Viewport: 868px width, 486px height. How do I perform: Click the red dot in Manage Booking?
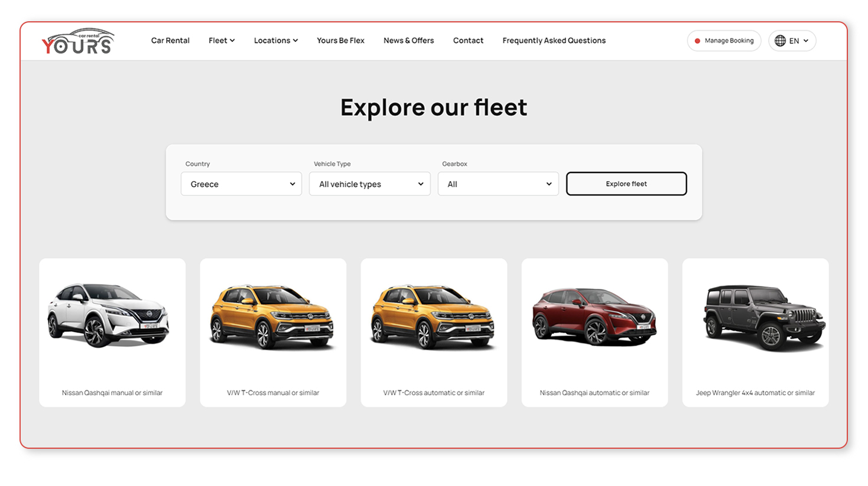[697, 41]
